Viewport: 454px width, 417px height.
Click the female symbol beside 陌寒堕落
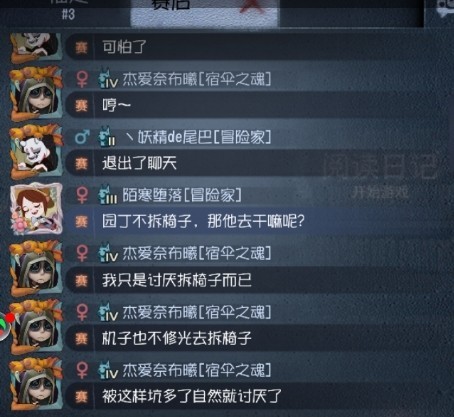click(x=82, y=195)
